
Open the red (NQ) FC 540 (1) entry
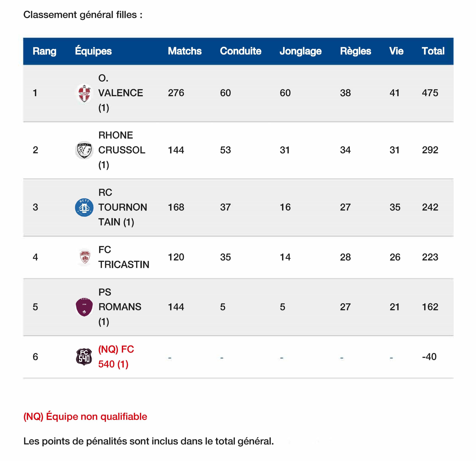click(x=116, y=357)
